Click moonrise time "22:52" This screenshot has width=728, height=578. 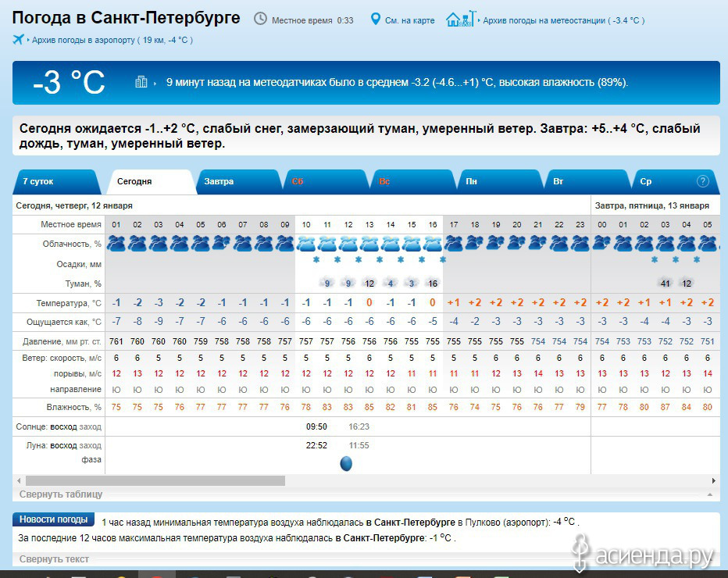[316, 446]
